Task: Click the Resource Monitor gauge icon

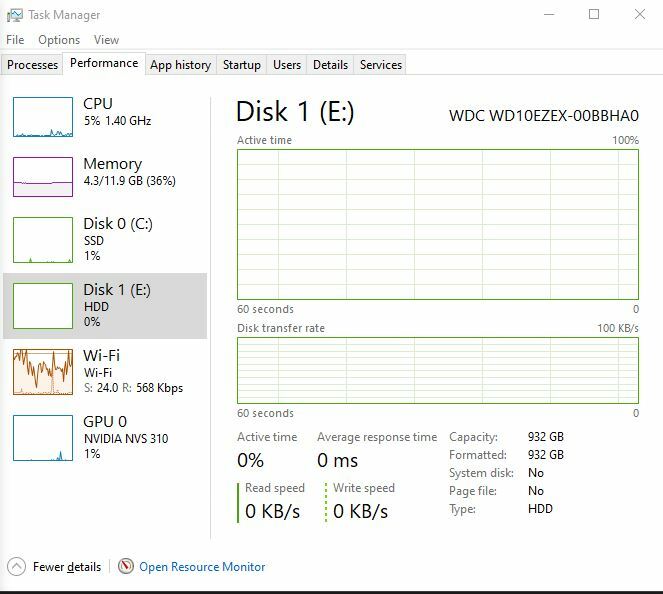Action: (126, 566)
